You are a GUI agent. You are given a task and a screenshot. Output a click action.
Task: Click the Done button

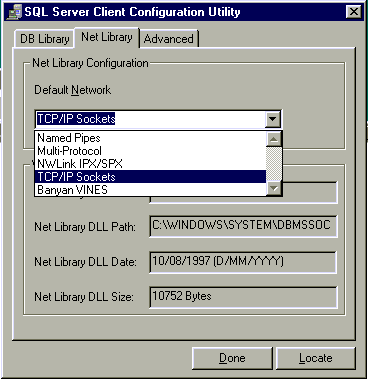pyautogui.click(x=232, y=358)
